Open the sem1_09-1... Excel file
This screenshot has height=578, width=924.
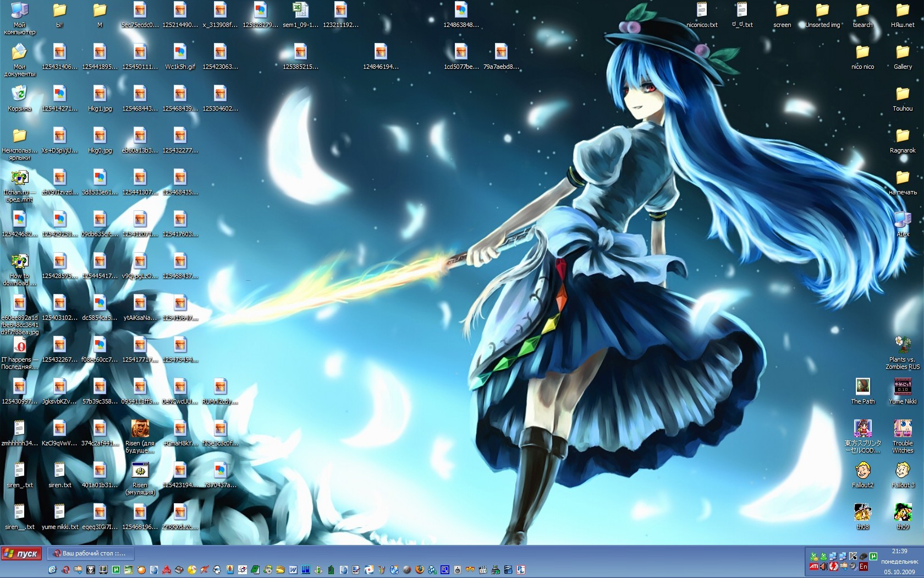coord(300,14)
